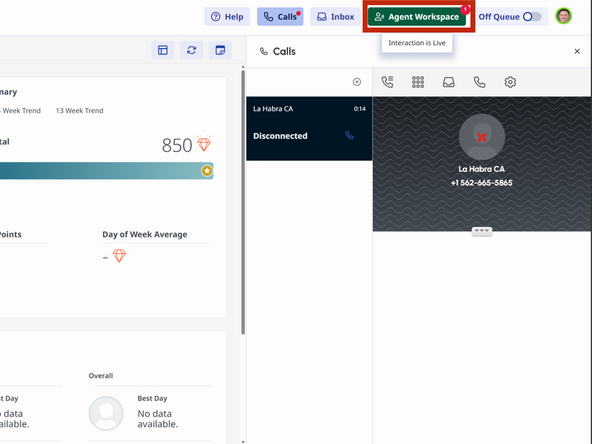Close the Calls panel
This screenshot has height=444, width=592.
tap(577, 51)
